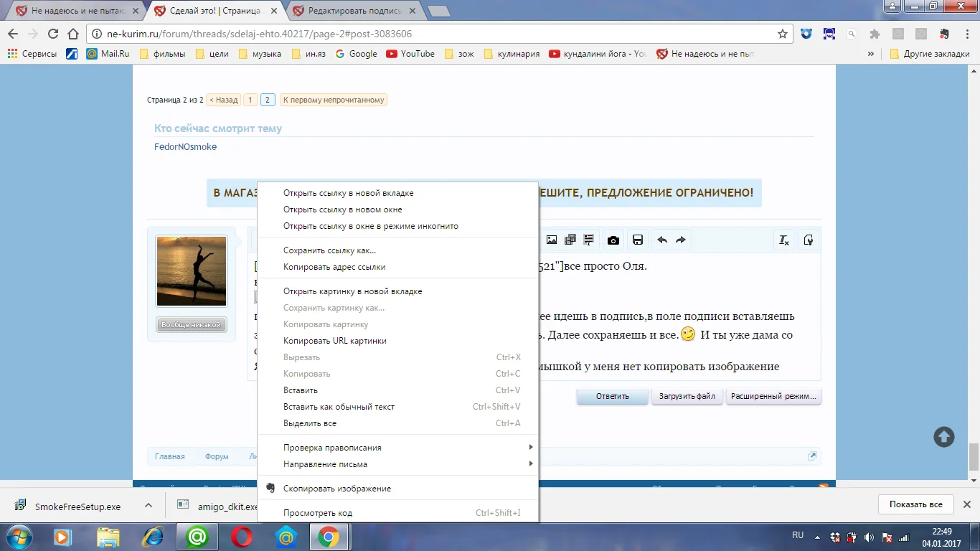Undo with the left arrow editor icon
This screenshot has height=551, width=980.
point(662,240)
